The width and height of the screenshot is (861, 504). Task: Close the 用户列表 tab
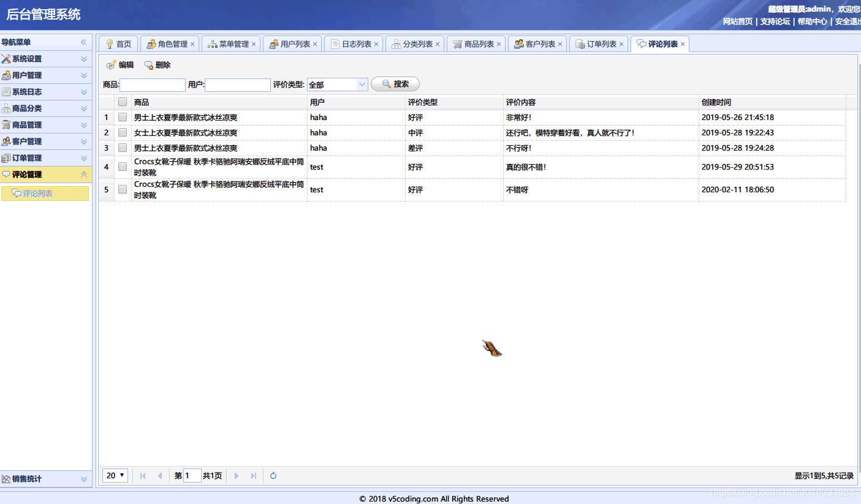[315, 44]
